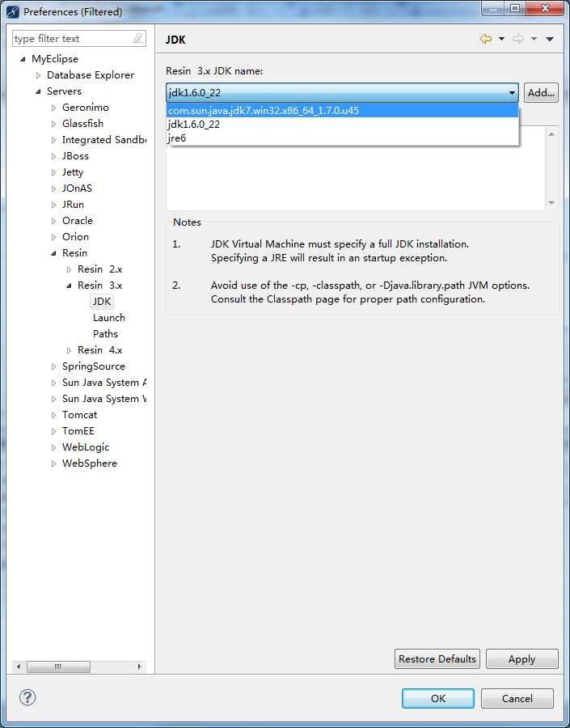Image resolution: width=570 pixels, height=728 pixels.
Task: Expand the JRun server node
Action: coord(54,205)
